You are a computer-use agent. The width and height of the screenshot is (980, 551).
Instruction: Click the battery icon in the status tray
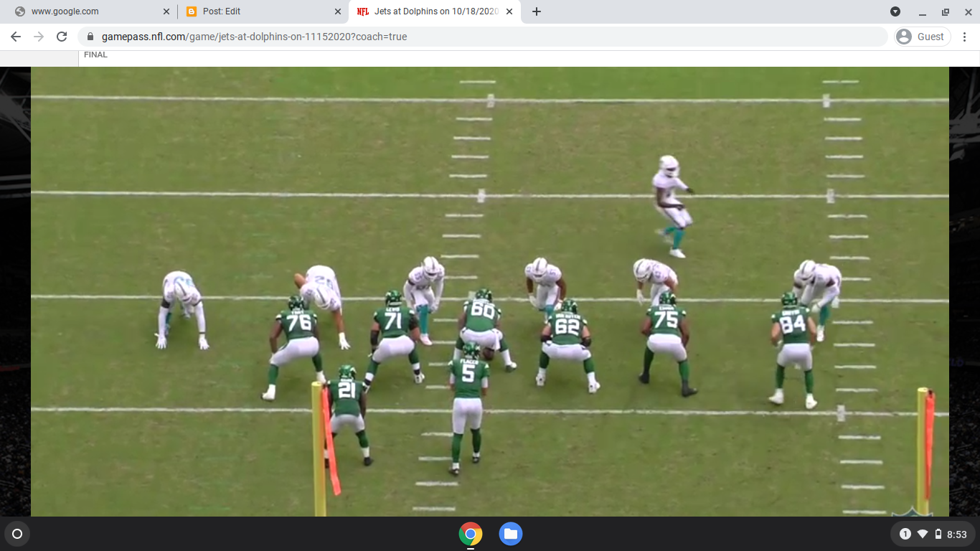938,534
